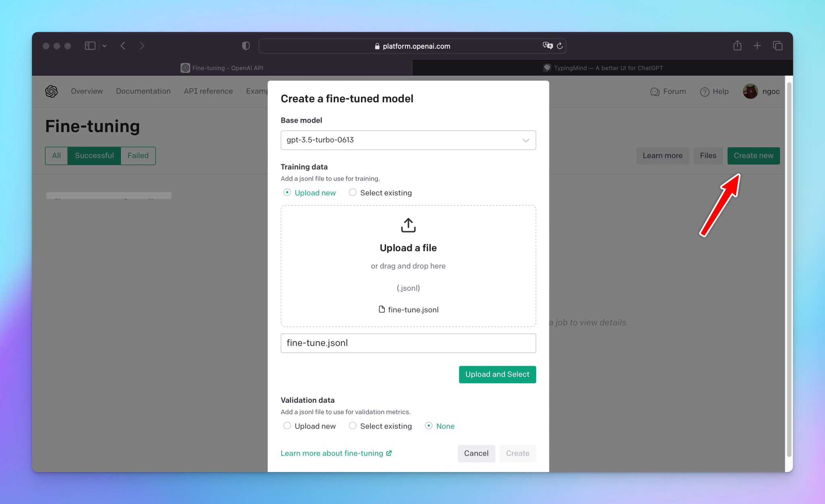The image size is (825, 504).
Task: Add a new tab with plus icon
Action: 757,46
